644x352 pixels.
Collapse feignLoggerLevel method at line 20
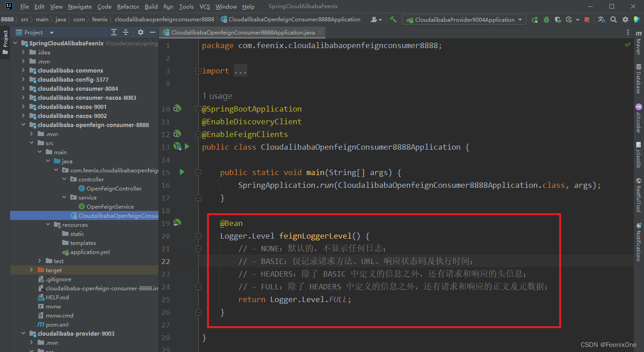tap(198, 236)
